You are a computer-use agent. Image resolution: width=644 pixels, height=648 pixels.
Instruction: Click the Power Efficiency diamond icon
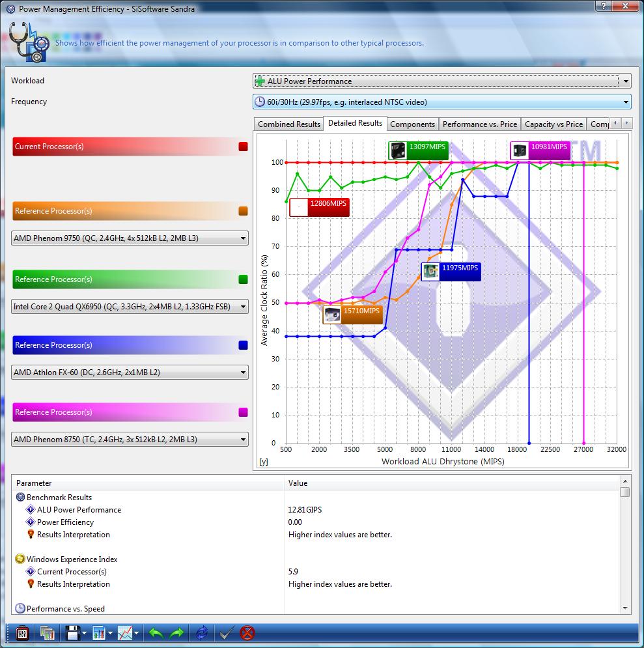tap(31, 522)
